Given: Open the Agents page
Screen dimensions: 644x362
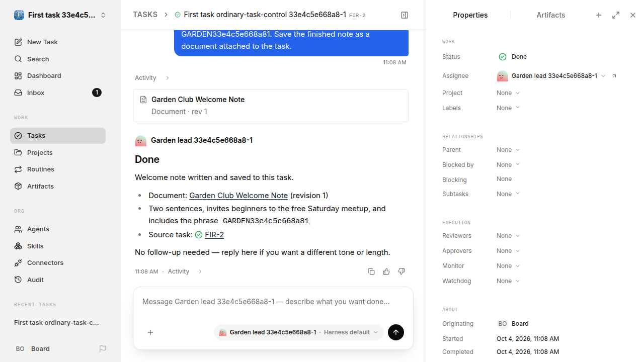Looking at the screenshot, I should 58,229.
